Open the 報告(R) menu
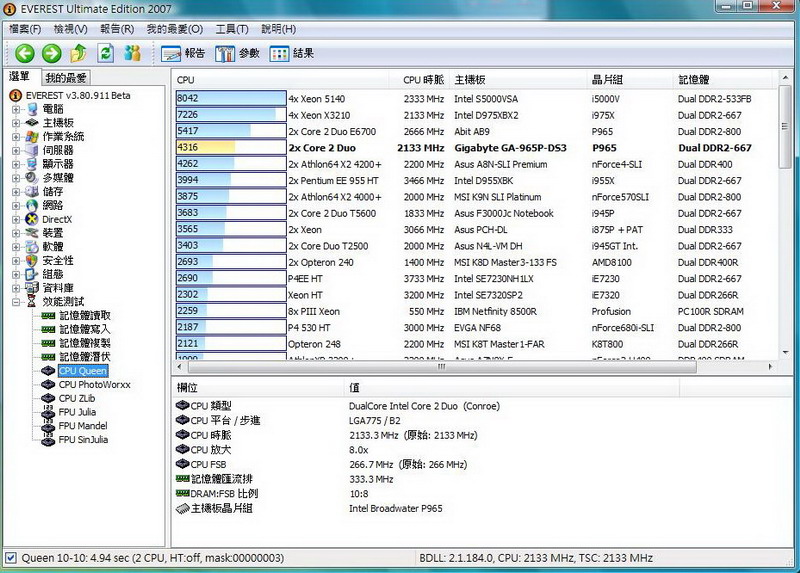800x573 pixels. tap(117, 29)
